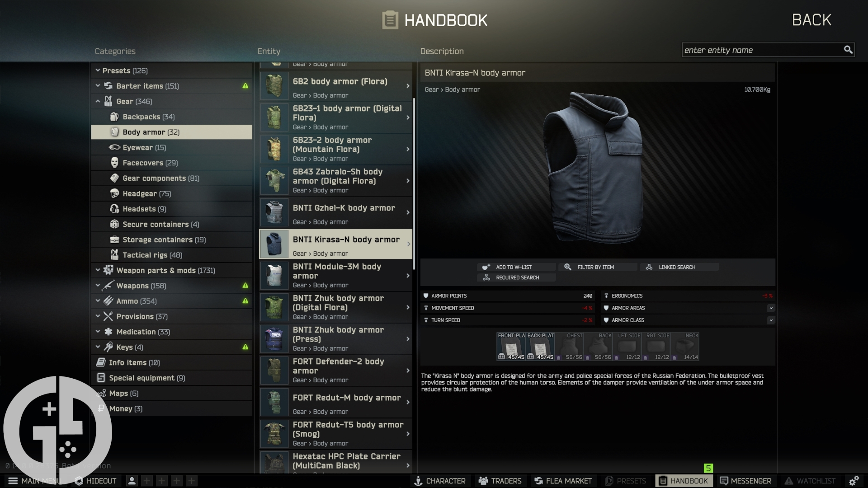Toggle visibility of Ammo category
Image resolution: width=868 pixels, height=488 pixels.
(97, 301)
